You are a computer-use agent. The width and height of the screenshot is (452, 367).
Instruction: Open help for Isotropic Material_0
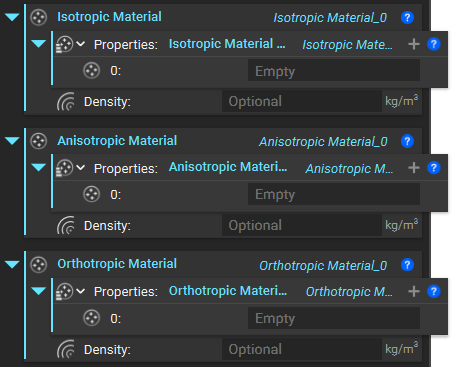coord(407,17)
